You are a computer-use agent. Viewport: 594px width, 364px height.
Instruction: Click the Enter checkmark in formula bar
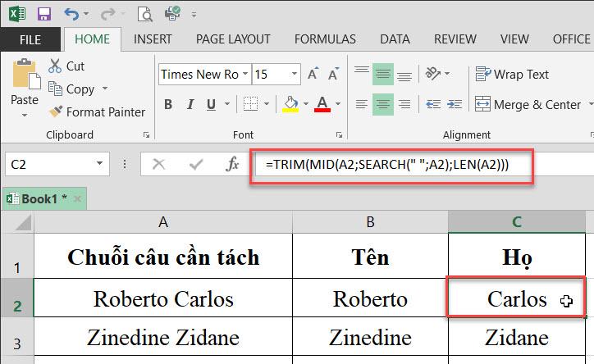click(x=196, y=164)
